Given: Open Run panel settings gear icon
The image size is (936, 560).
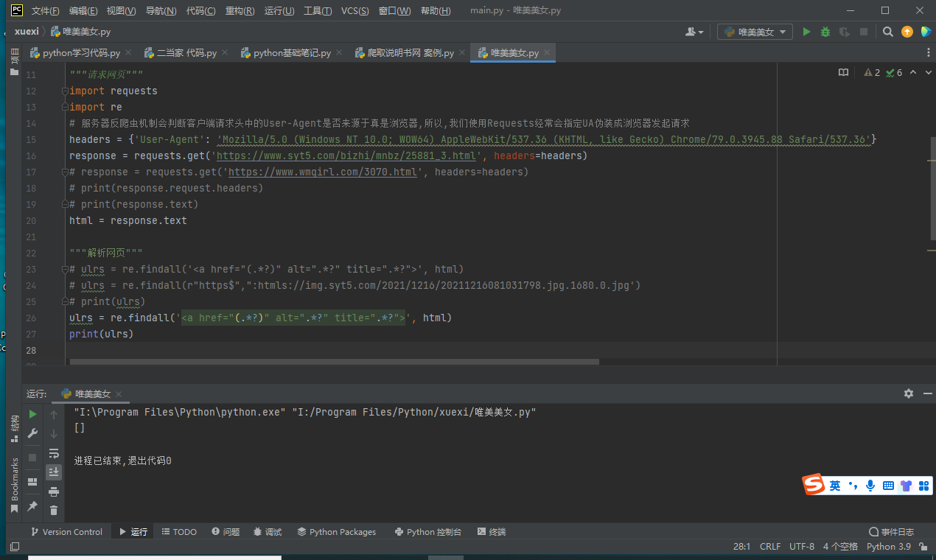Looking at the screenshot, I should pos(909,393).
